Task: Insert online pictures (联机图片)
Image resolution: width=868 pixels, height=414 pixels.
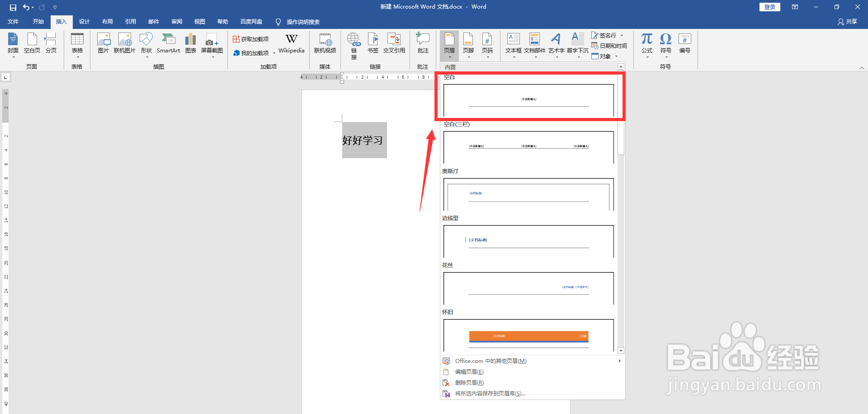Action: click(x=125, y=43)
